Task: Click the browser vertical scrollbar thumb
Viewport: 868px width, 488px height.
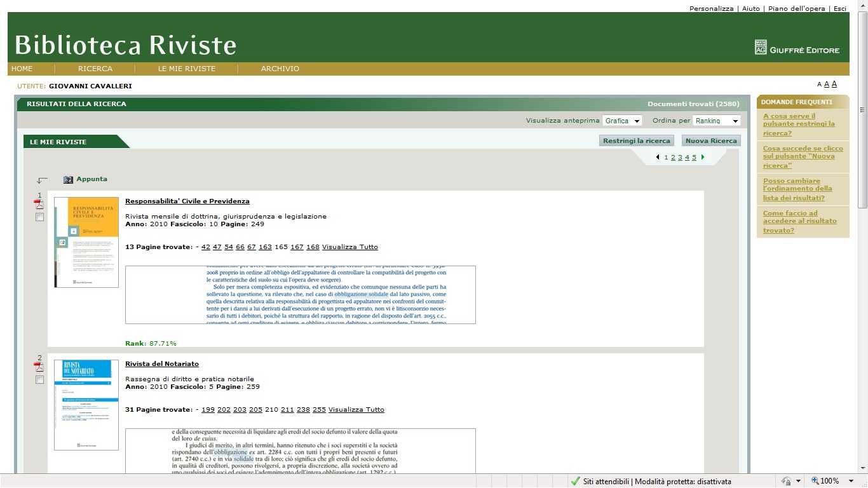Action: pyautogui.click(x=862, y=108)
